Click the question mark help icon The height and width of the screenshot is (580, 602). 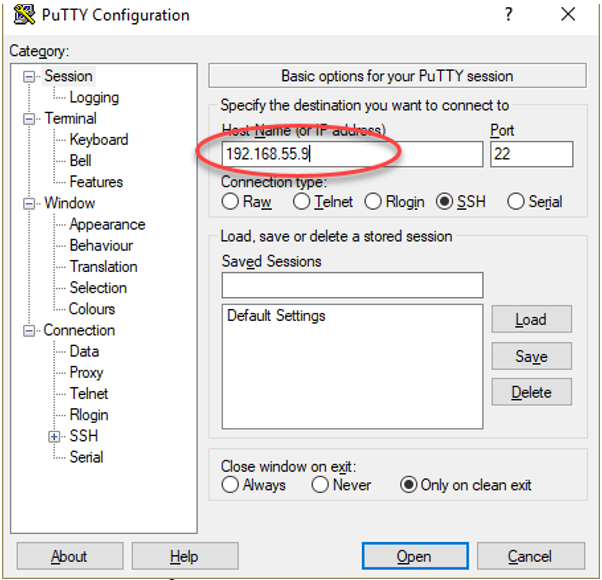509,15
